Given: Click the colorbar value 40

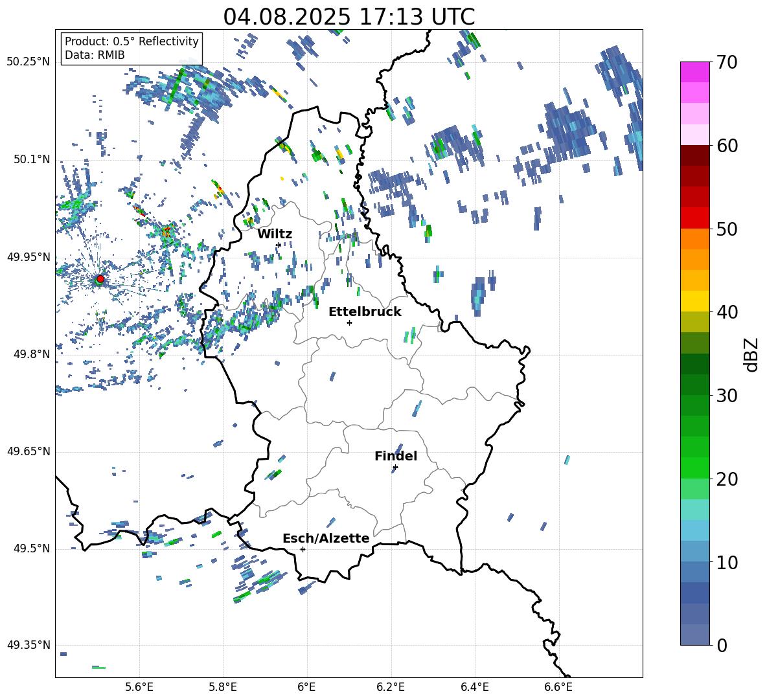Looking at the screenshot, I should point(727,312).
